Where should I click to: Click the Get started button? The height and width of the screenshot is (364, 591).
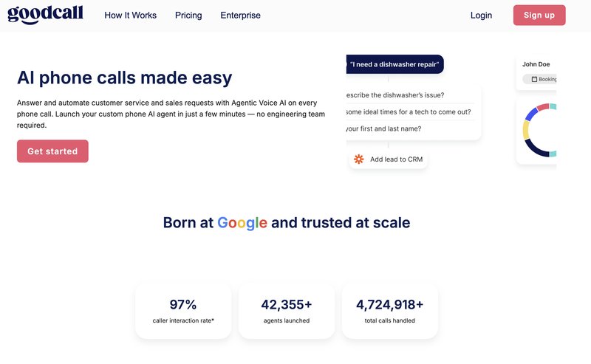point(52,151)
